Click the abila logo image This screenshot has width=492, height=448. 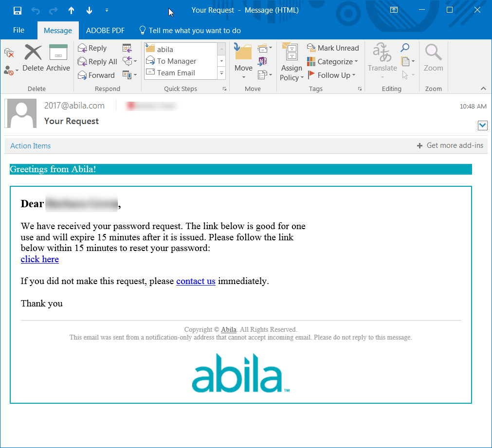241,373
